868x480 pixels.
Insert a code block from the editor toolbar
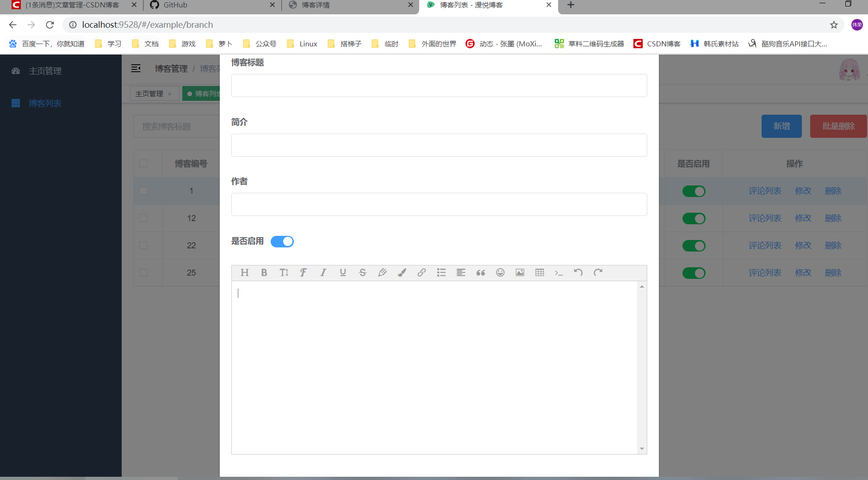click(558, 273)
